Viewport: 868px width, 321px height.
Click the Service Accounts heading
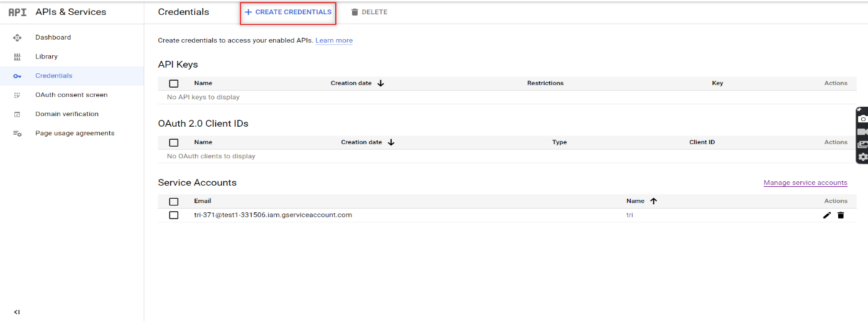click(197, 183)
